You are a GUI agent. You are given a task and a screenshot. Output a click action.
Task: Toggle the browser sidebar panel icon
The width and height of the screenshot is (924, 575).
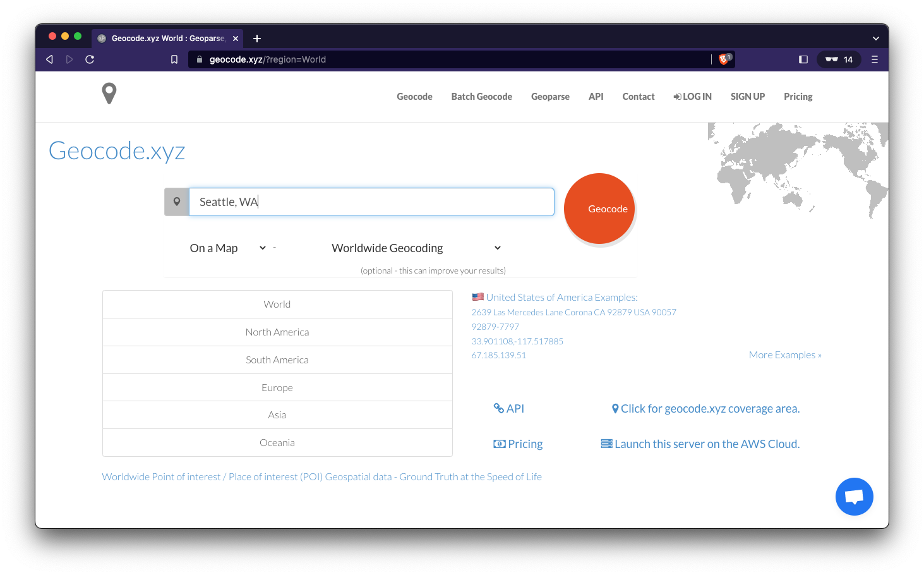point(803,59)
